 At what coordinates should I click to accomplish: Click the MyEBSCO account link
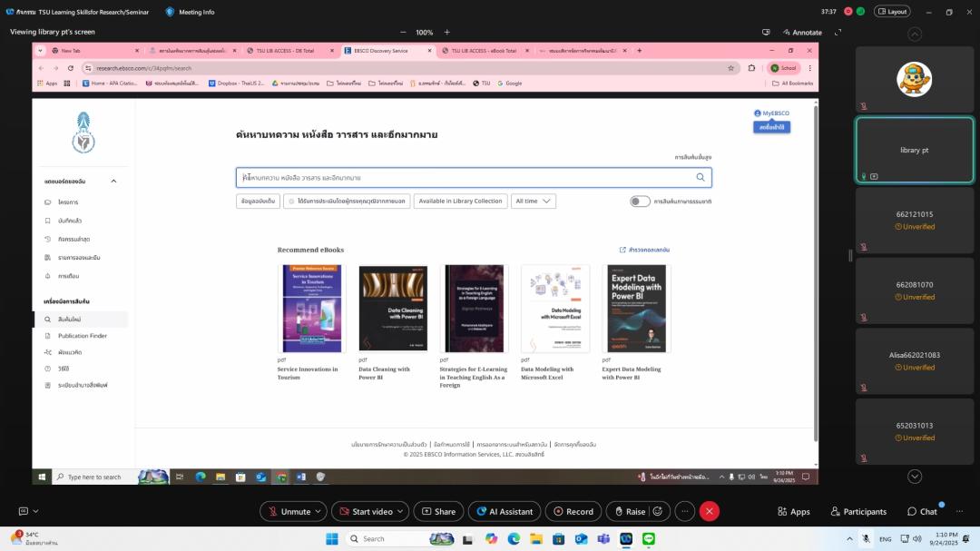771,113
